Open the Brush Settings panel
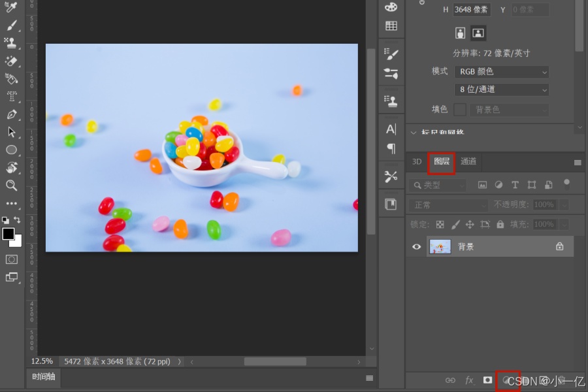Screen dimensions: 588x392 (391, 54)
